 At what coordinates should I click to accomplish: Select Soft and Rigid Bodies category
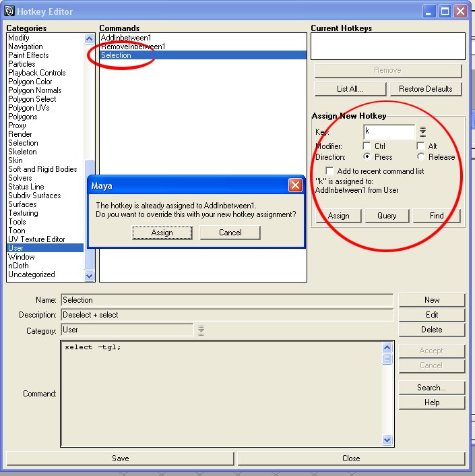[45, 169]
